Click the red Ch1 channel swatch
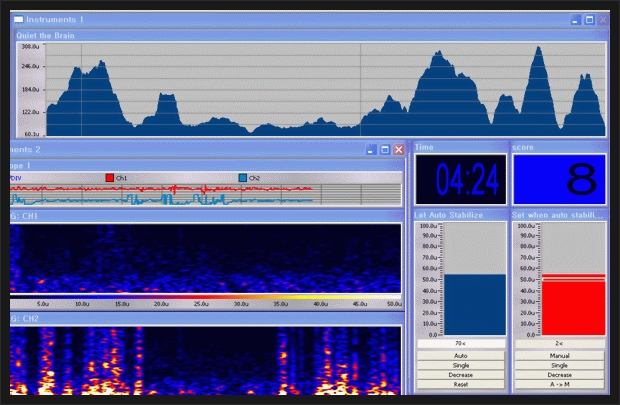The height and width of the screenshot is (405, 620). [110, 178]
